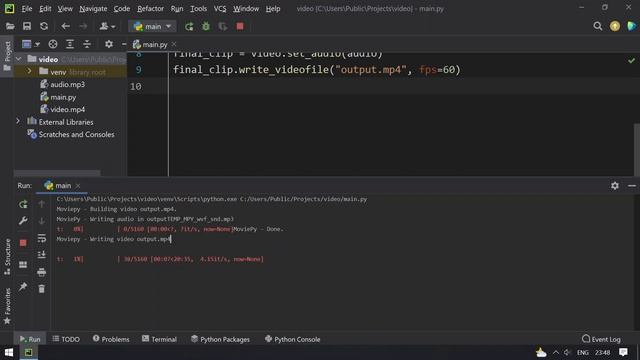Open the Window menu

point(246,9)
